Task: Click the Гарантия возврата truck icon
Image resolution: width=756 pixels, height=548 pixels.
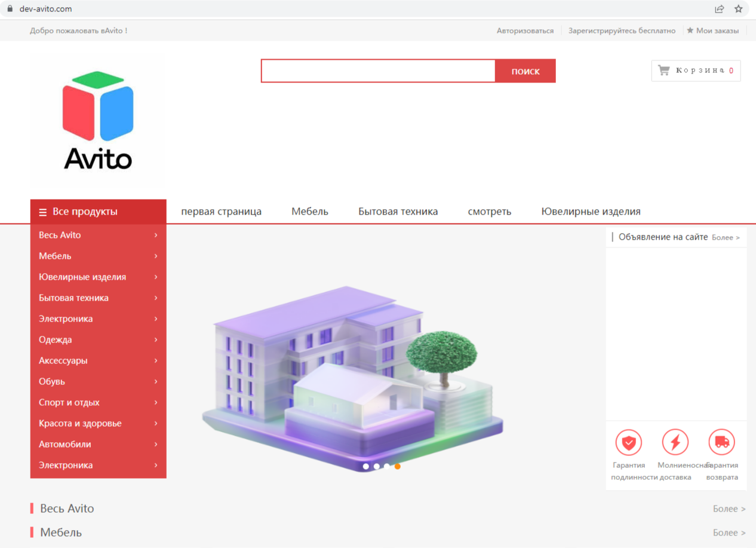Action: coord(722,442)
